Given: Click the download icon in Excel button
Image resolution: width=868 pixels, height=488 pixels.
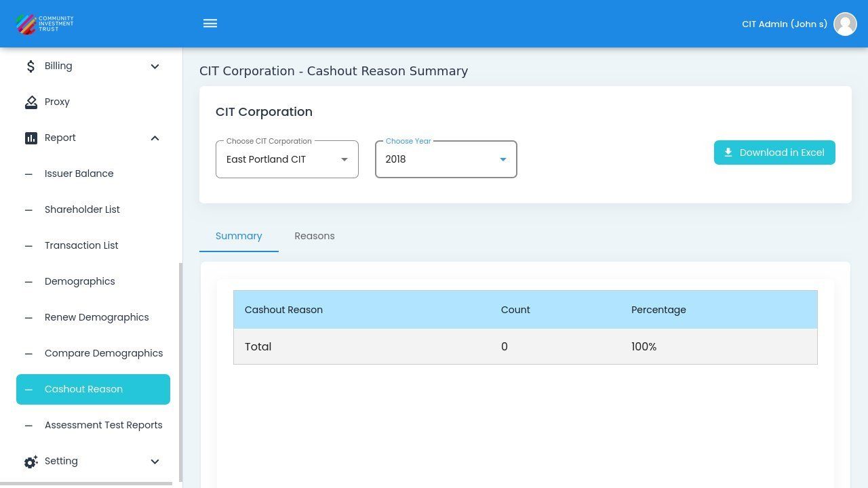Looking at the screenshot, I should (728, 152).
